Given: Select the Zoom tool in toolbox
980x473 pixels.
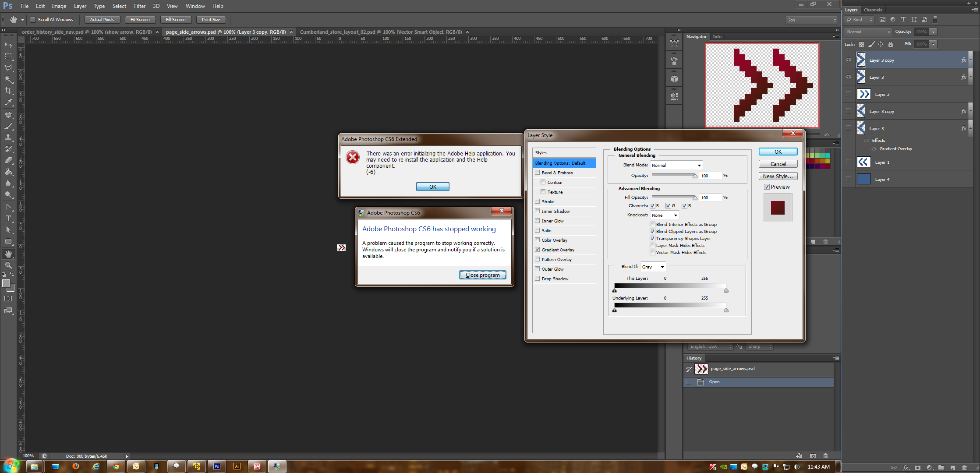Looking at the screenshot, I should click(x=8, y=265).
